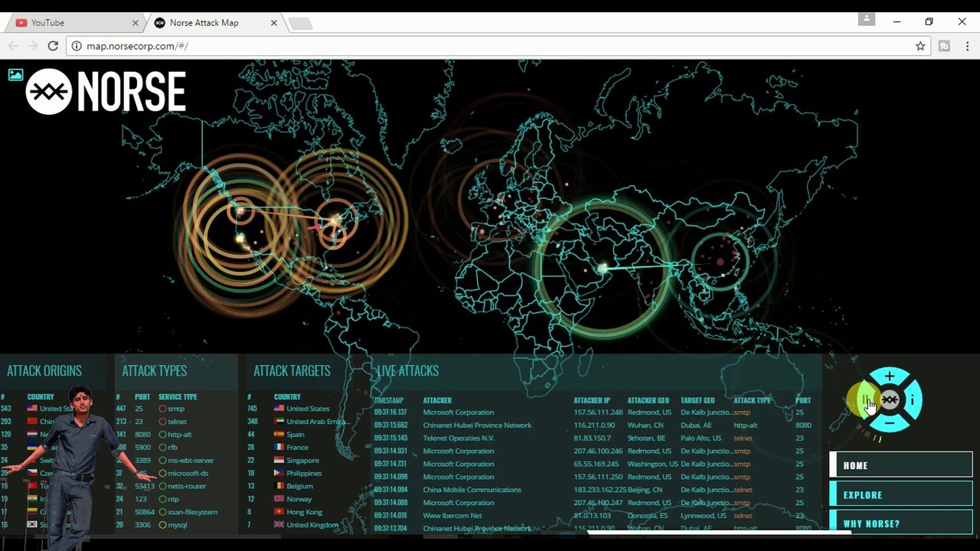Click the large NORSE logo top left
Viewport: 980px width, 551px height.
[x=106, y=92]
